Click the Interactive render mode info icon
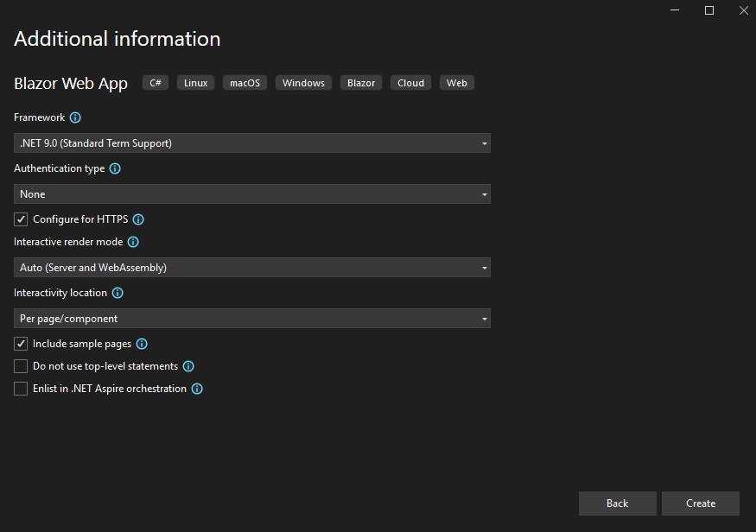 [x=133, y=243]
